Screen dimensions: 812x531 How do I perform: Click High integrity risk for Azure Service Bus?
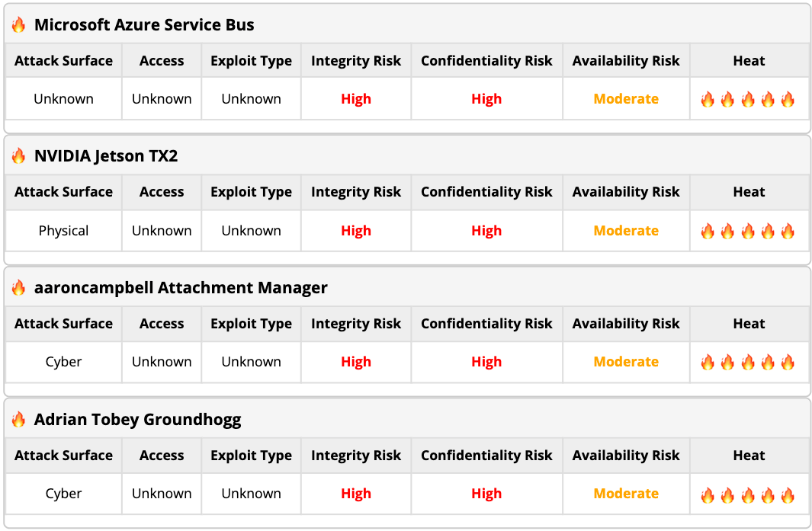pos(356,99)
